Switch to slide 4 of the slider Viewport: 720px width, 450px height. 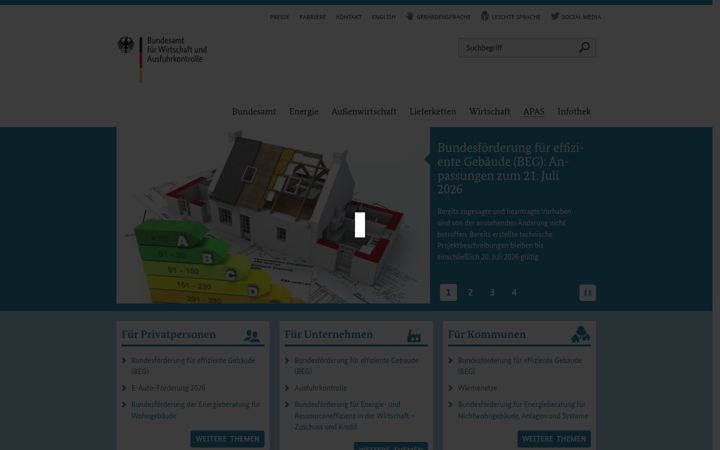coord(514,292)
